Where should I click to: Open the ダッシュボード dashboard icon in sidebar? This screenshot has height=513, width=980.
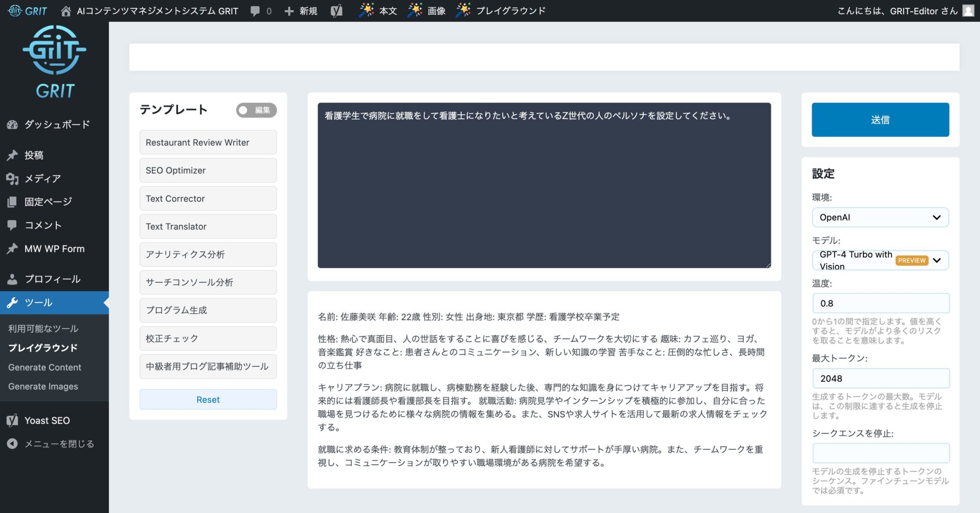click(12, 124)
